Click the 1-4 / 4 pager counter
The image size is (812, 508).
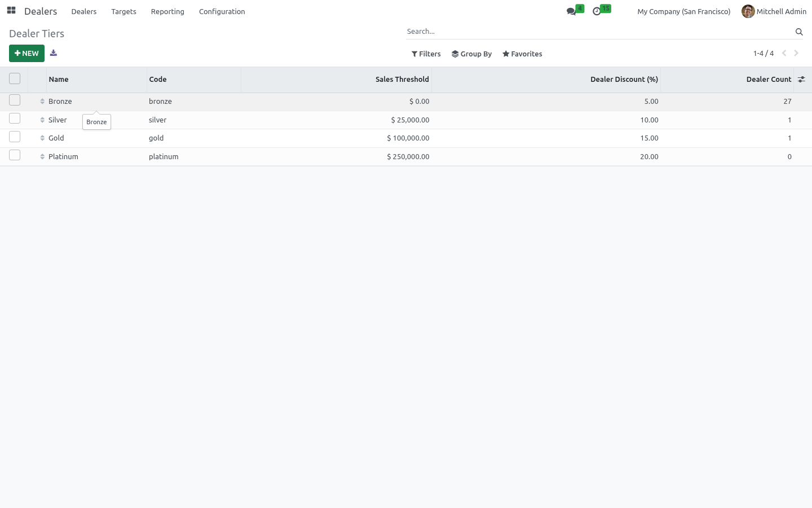(764, 53)
